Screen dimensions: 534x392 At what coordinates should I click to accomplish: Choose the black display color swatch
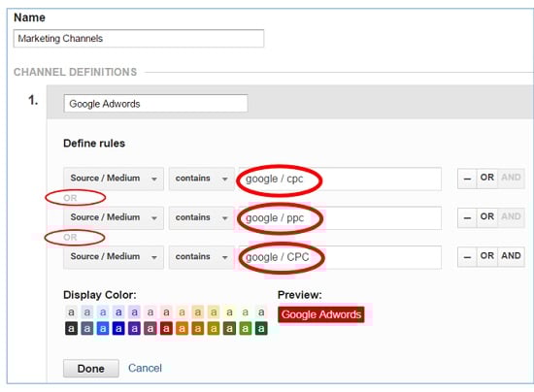[x=71, y=329]
